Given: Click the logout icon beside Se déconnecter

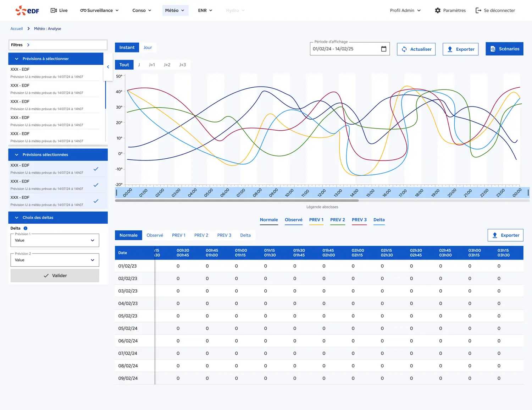Looking at the screenshot, I should pos(478,11).
